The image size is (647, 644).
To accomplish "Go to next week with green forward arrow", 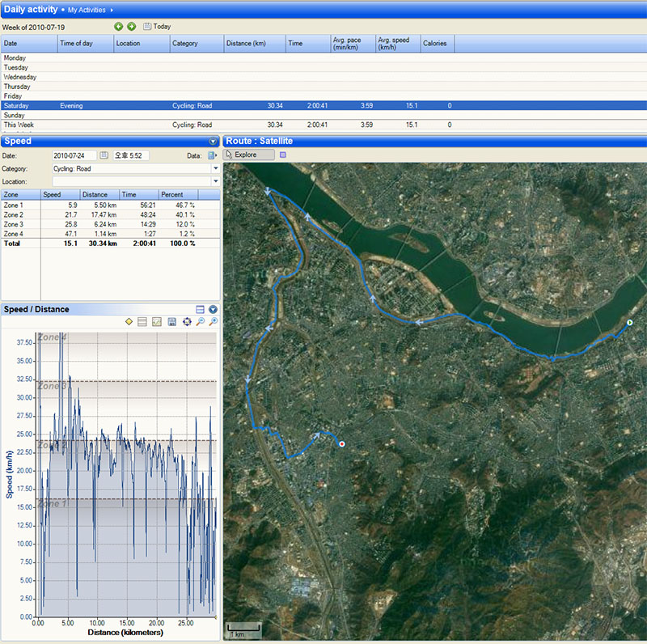I will [x=131, y=27].
